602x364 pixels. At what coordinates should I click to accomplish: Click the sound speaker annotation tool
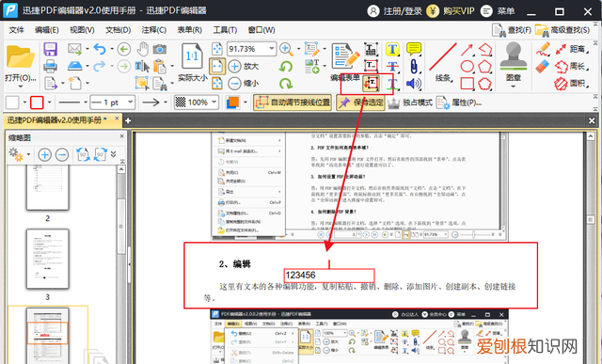tap(414, 84)
